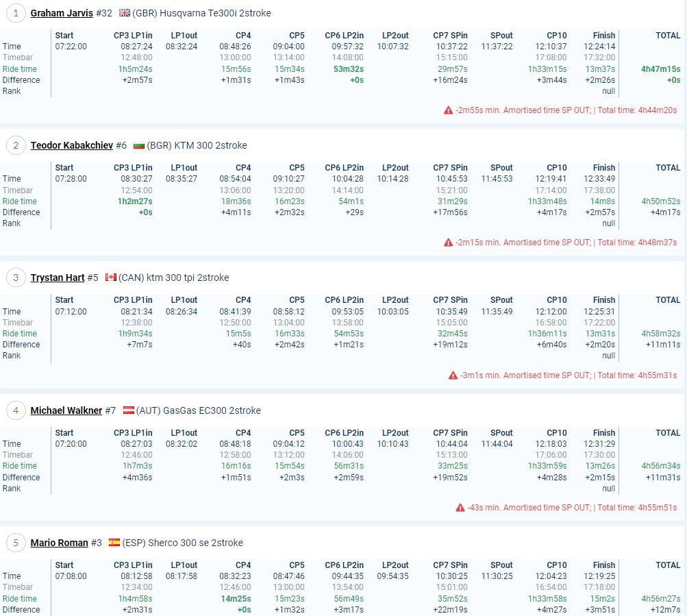Open Teodor Kabakchiev's rider profile link
Image resolution: width=687 pixels, height=616 pixels.
click(72, 145)
